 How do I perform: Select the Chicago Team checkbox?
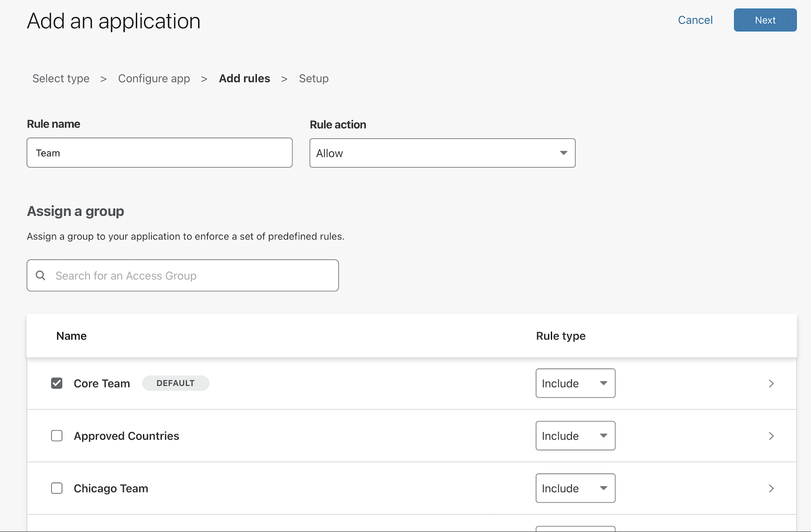point(57,488)
